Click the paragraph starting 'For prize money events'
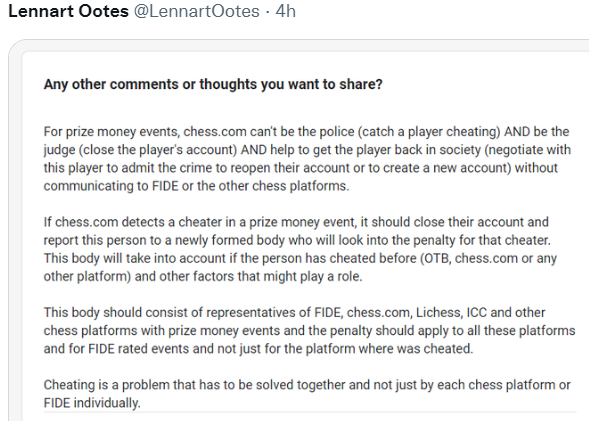 pyautogui.click(x=307, y=159)
